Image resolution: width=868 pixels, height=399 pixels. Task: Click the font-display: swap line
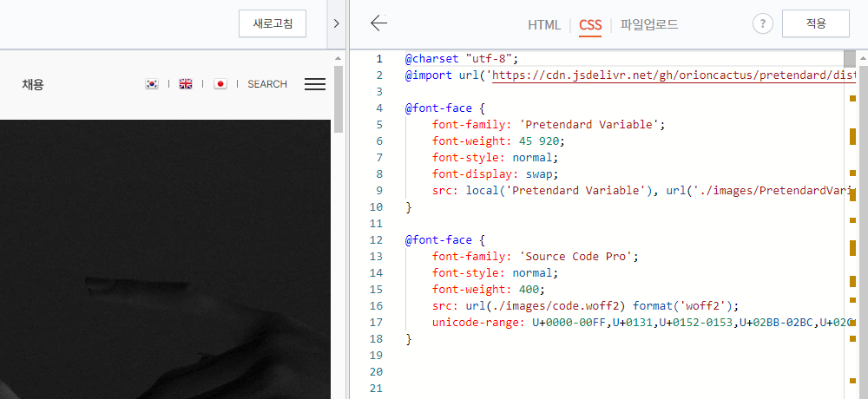pyautogui.click(x=496, y=174)
